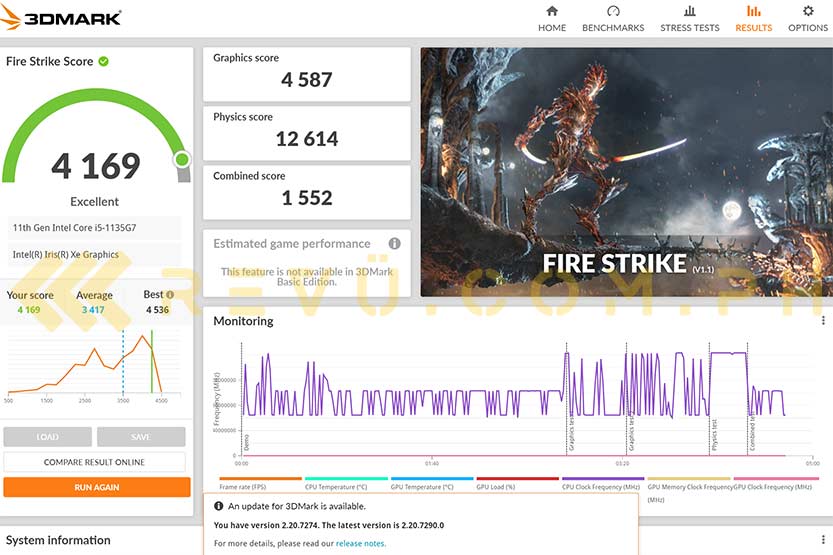This screenshot has width=833, height=555.
Task: Click the Graphics score value 4 587
Action: coord(307,80)
